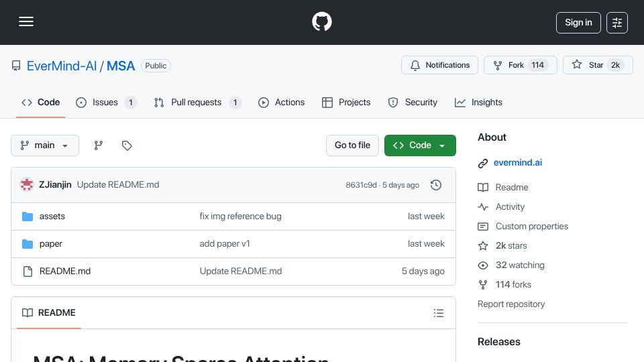
Task: Open README outline list icon
Action: [439, 313]
